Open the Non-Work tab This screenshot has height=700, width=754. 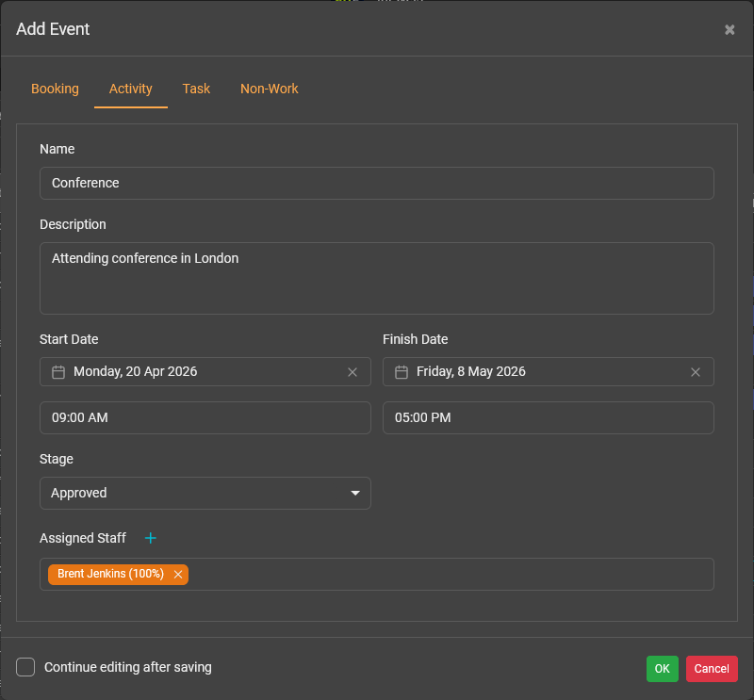pyautogui.click(x=270, y=89)
